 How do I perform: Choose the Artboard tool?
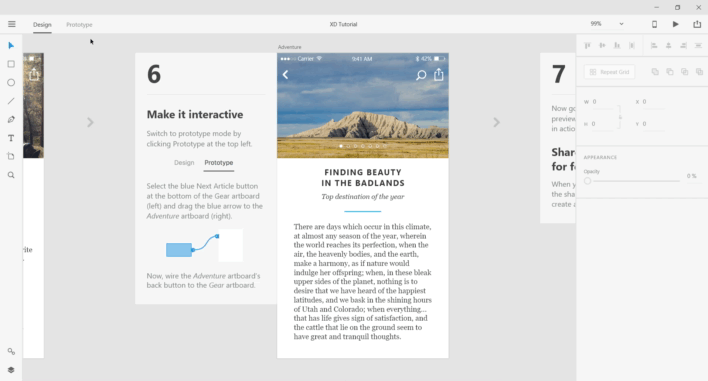(11, 156)
